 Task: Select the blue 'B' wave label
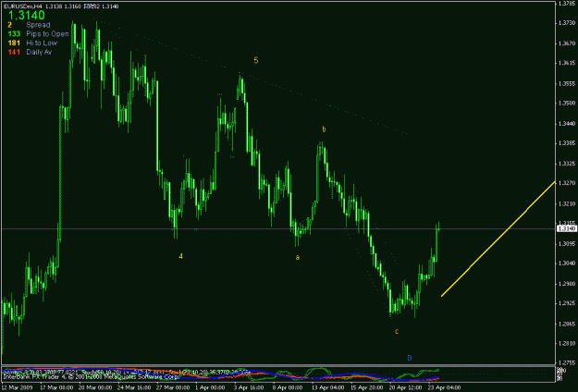(409, 358)
